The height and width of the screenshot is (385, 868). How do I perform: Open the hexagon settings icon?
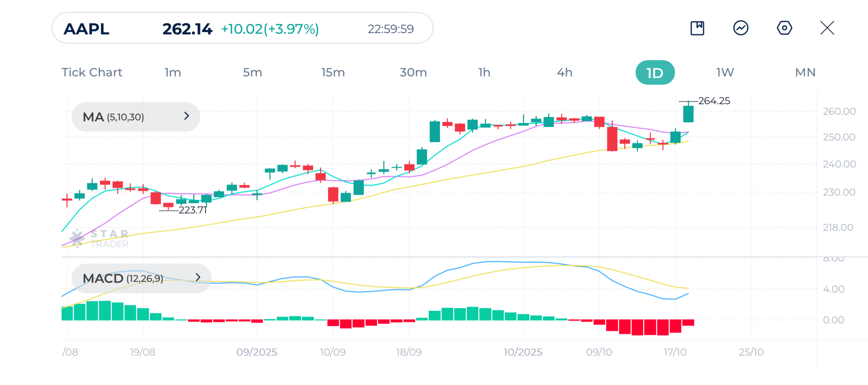tap(784, 28)
